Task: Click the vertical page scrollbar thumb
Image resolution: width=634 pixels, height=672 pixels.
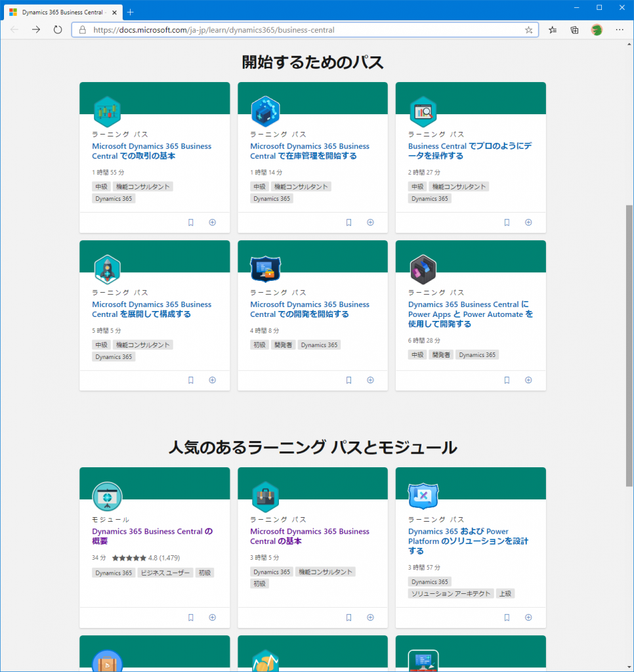Action: 629,346
